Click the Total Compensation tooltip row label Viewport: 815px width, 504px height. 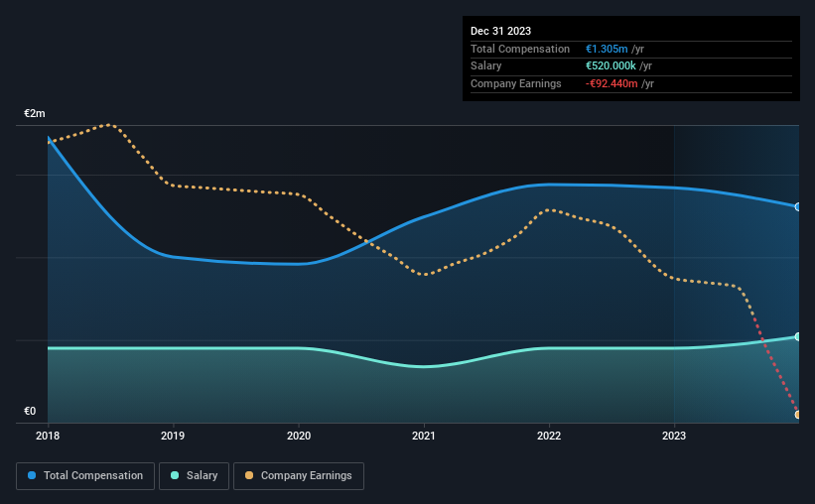point(520,49)
